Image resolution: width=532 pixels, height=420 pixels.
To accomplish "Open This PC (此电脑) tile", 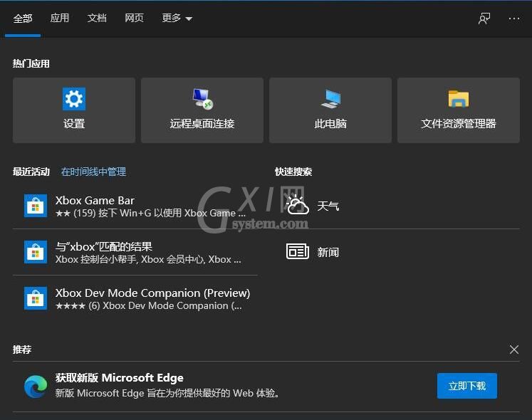I will coord(330,110).
